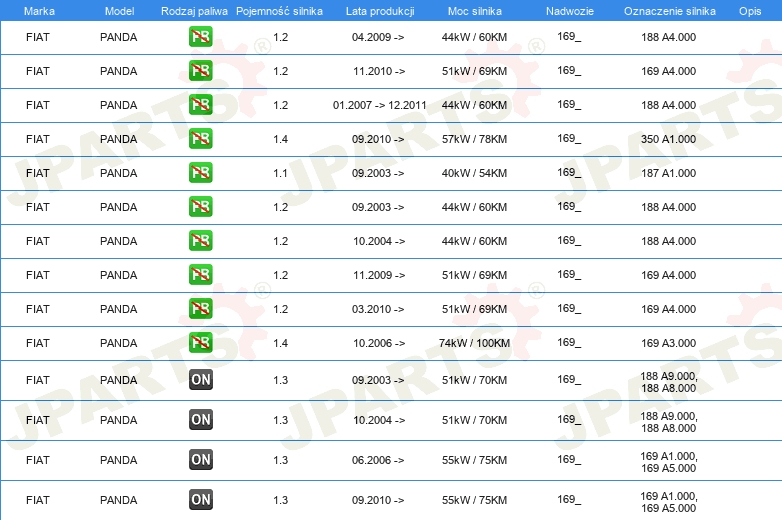Click the PB icon in the 1.2 engine 09.2003 row
Image resolution: width=782 pixels, height=520 pixels.
[200, 206]
